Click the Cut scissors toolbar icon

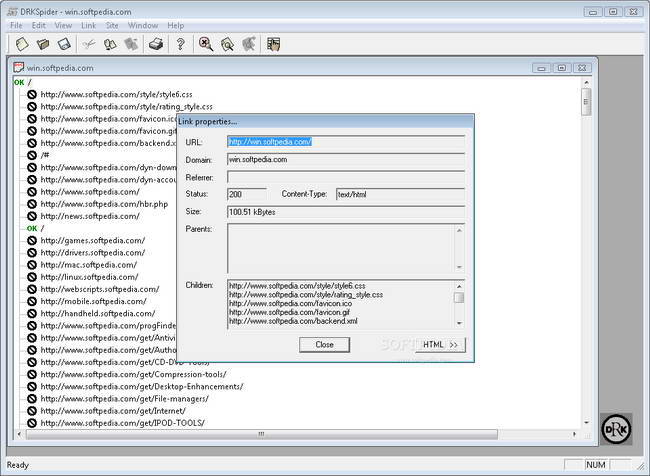(88, 44)
